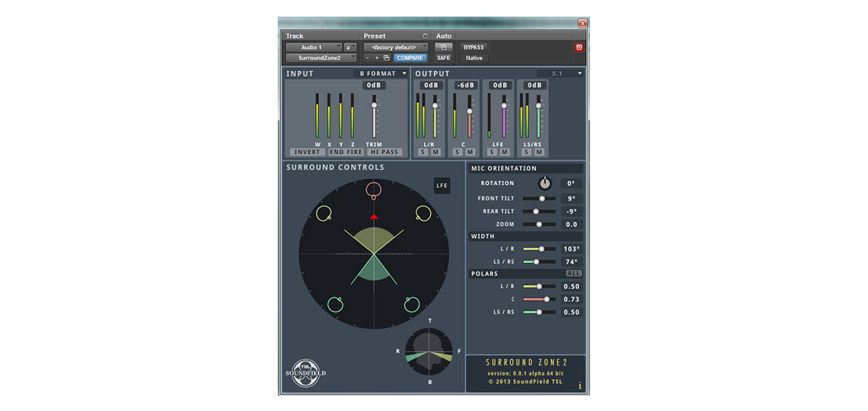Open the info 'i' icon
868x411 pixels.
click(x=579, y=386)
